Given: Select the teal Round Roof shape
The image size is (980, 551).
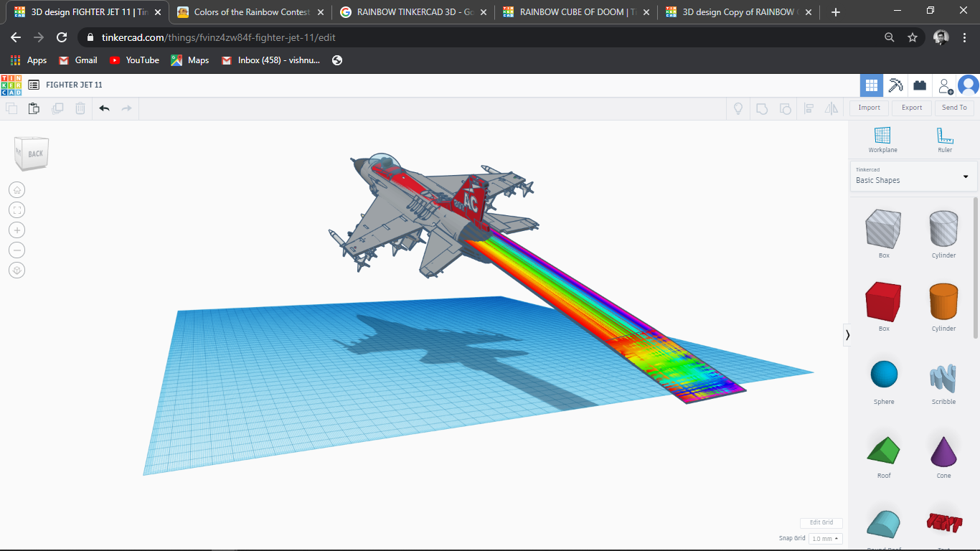Looking at the screenshot, I should (x=884, y=525).
